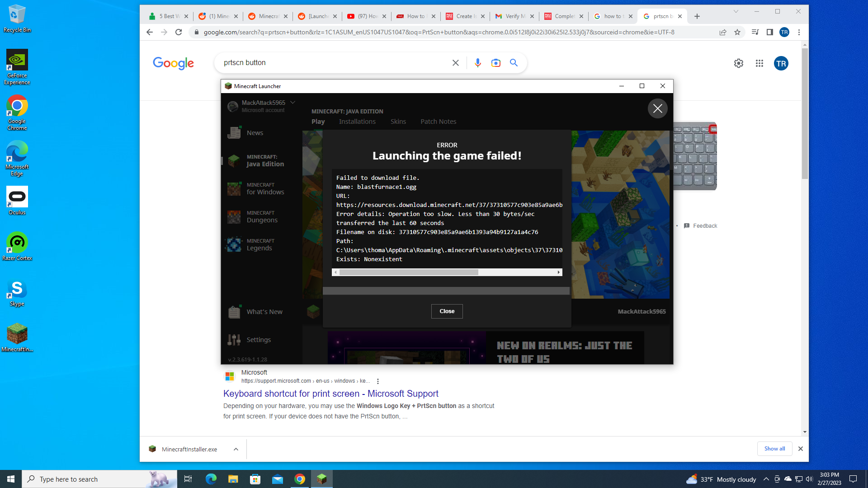
Task: Open Keyboard shortcut for print screen link
Action: pos(330,394)
